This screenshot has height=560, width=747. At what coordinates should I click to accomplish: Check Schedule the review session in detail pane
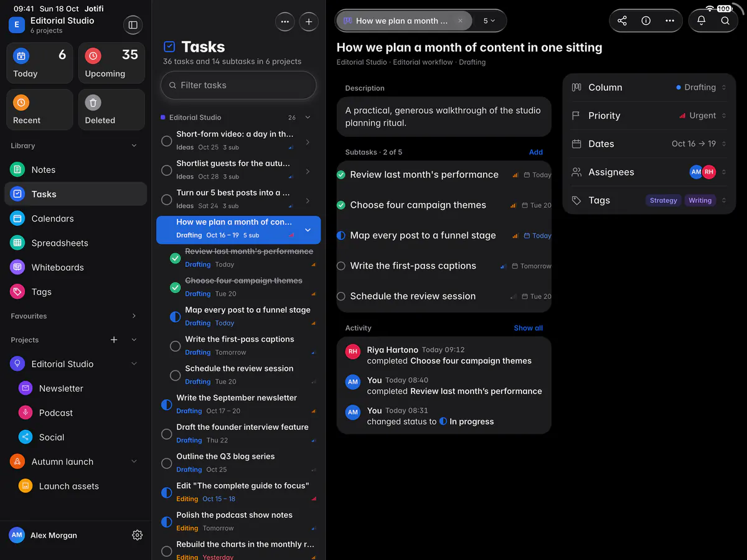341,297
